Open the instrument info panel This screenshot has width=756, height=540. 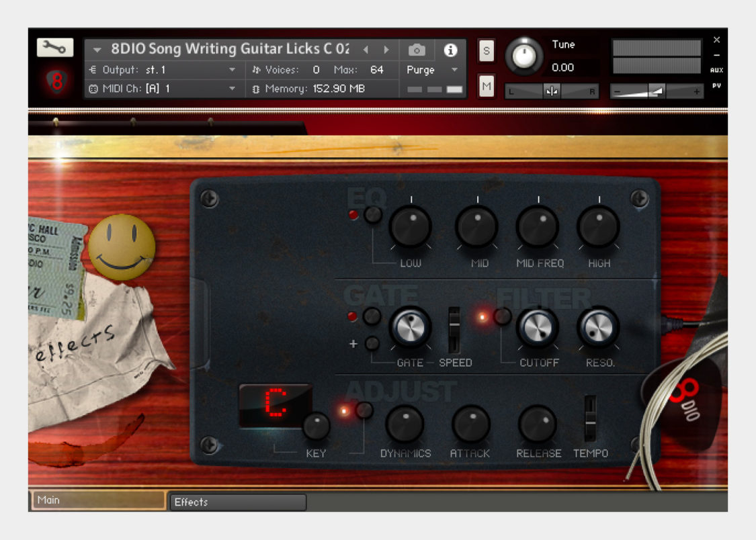(x=450, y=49)
